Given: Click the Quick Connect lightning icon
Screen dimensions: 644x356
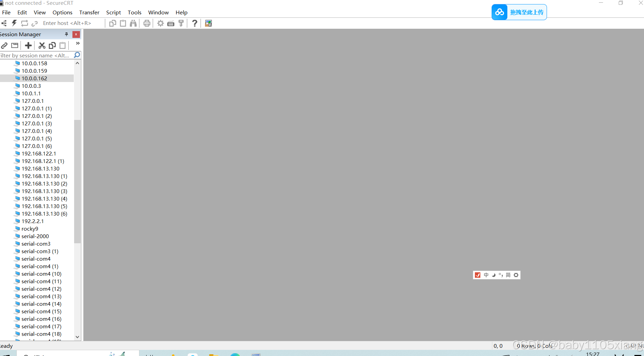Looking at the screenshot, I should pos(14,23).
